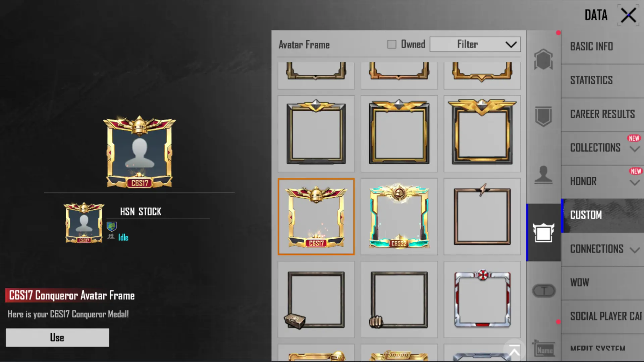Tick the Owned checkbox
644x362 pixels.
coord(392,44)
